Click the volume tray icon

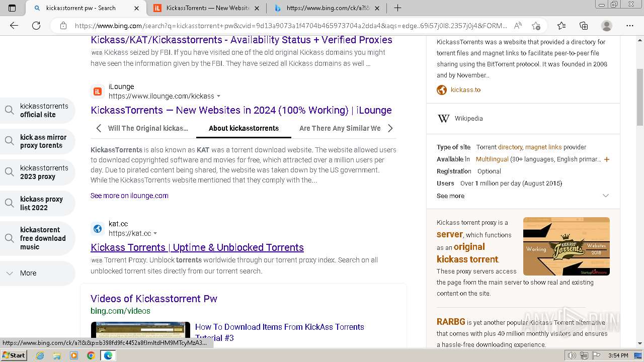coord(573,355)
